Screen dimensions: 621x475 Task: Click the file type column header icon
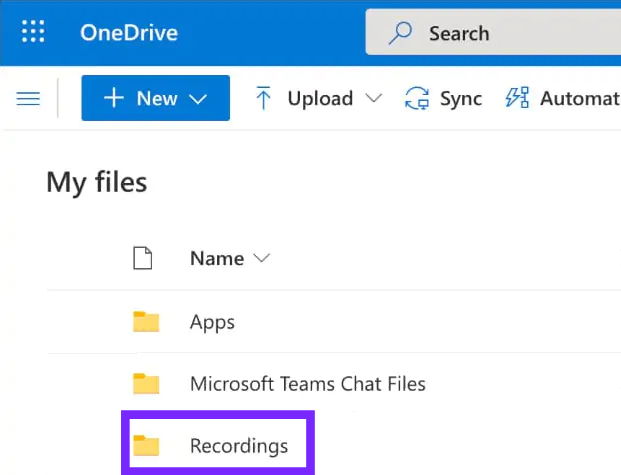coord(144,259)
